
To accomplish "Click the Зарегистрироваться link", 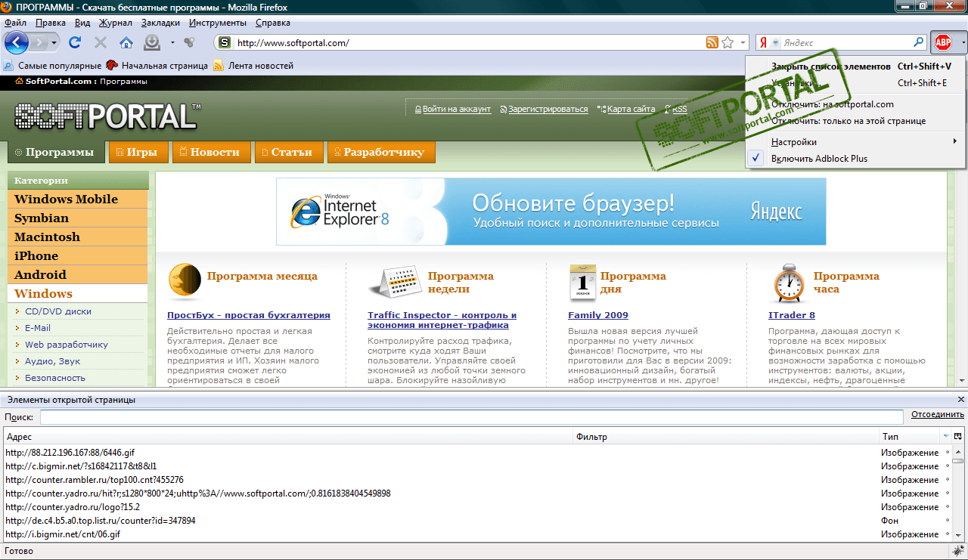I will coord(548,109).
